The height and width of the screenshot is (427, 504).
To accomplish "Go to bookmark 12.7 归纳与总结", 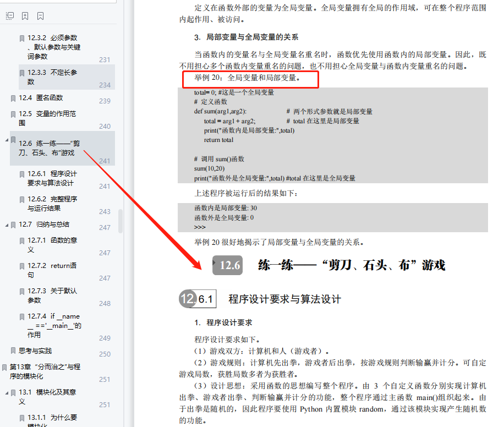I will (44, 224).
